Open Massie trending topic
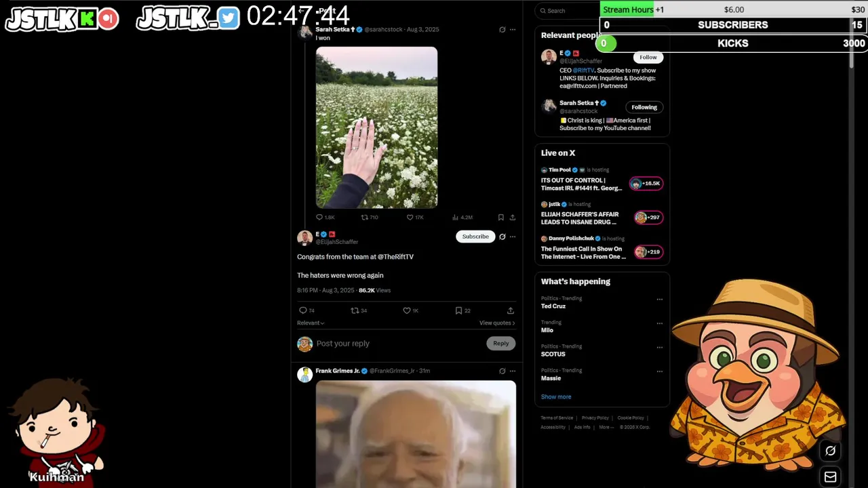868x488 pixels. point(551,378)
